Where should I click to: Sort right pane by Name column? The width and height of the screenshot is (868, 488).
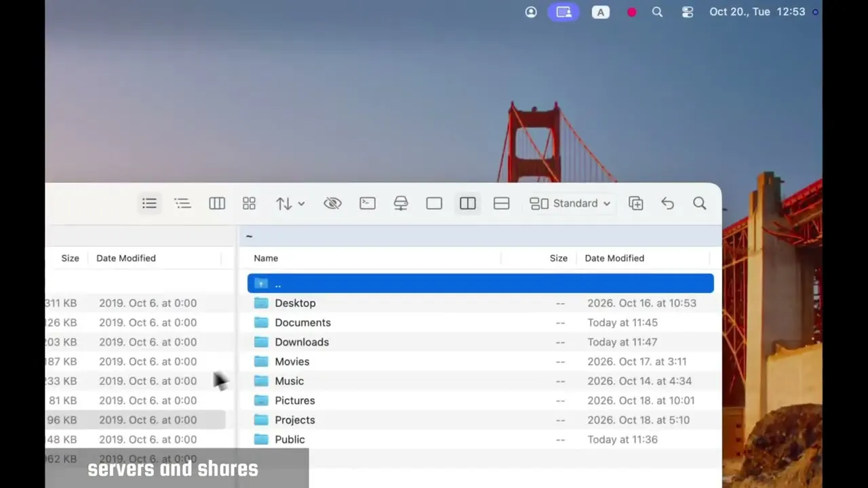[266, 258]
